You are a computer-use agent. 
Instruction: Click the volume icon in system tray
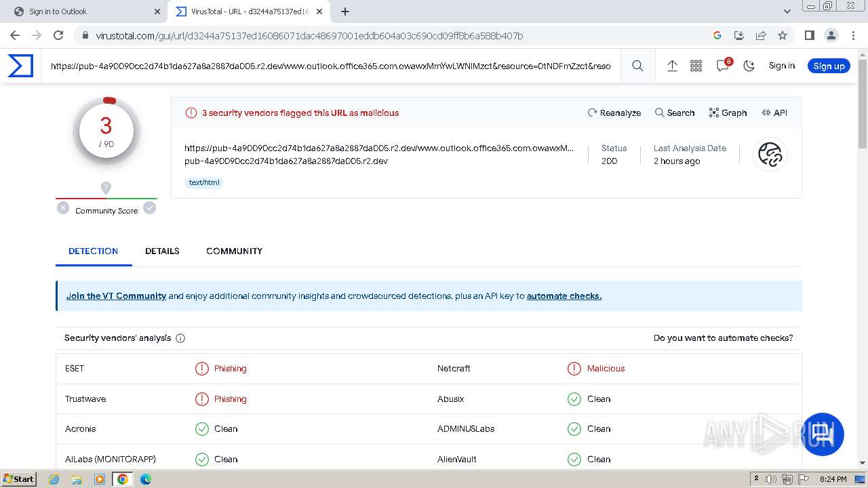coord(771,479)
